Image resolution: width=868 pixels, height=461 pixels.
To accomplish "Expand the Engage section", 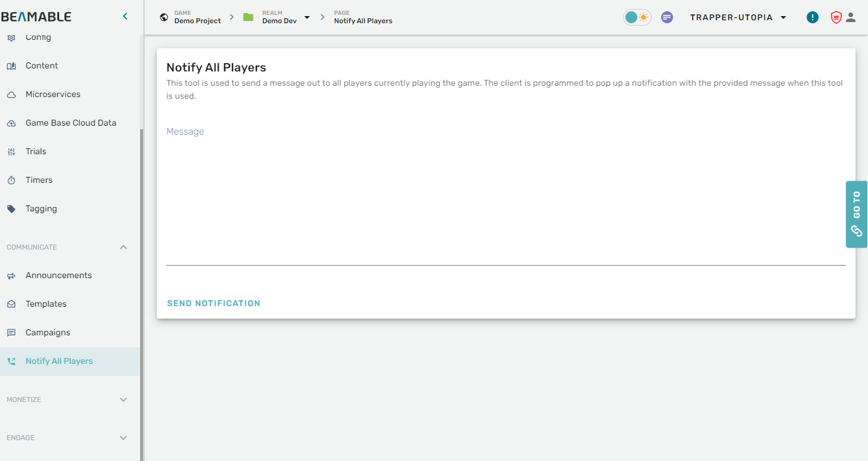I will pyautogui.click(x=123, y=438).
